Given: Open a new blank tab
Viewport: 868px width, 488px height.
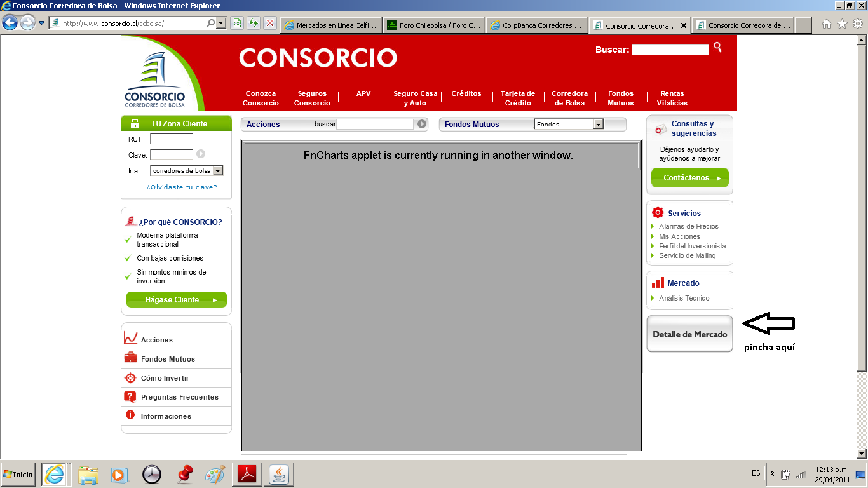Looking at the screenshot, I should 803,25.
